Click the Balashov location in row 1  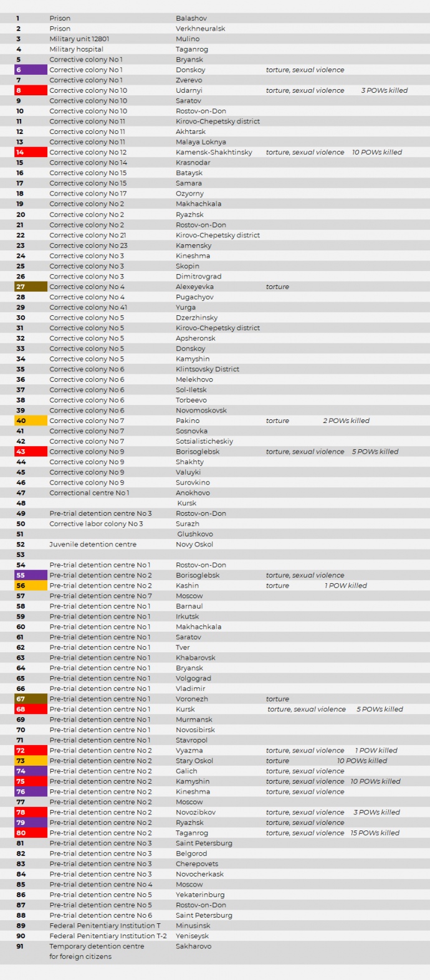click(191, 18)
